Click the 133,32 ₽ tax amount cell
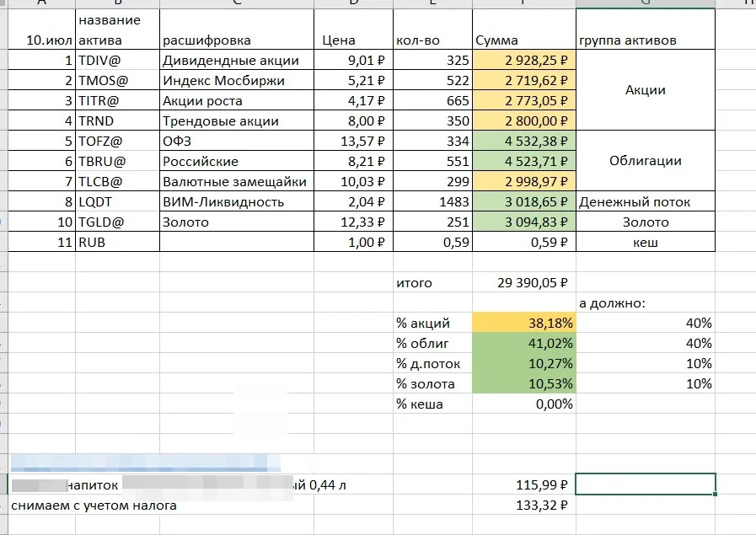 [524, 505]
